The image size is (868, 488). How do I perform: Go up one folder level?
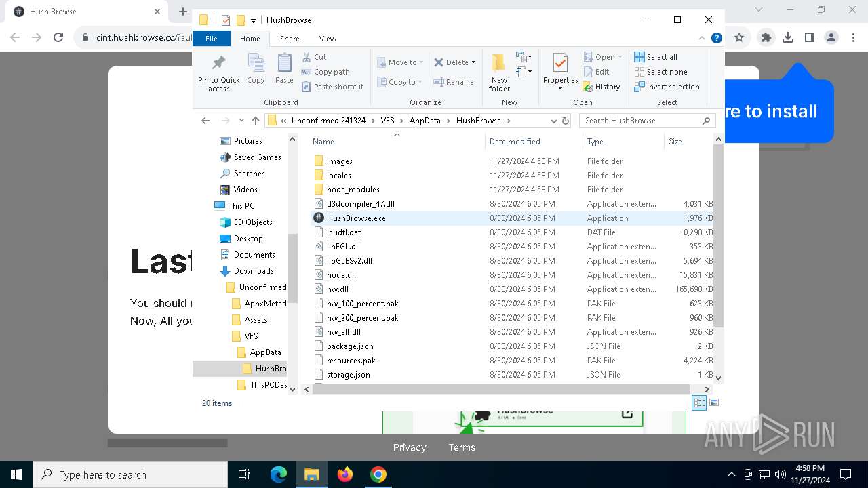(255, 121)
